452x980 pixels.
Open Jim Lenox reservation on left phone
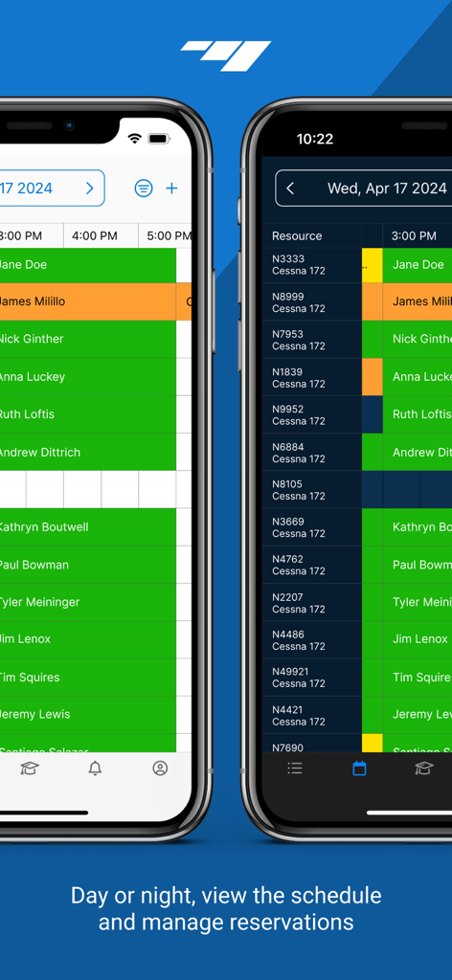tap(87, 639)
